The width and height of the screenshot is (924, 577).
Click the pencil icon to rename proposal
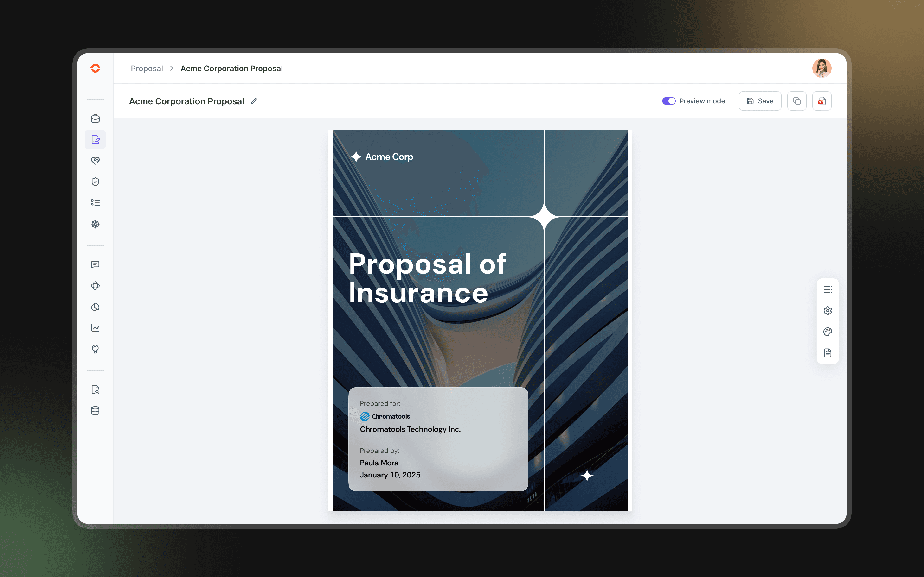(x=254, y=101)
